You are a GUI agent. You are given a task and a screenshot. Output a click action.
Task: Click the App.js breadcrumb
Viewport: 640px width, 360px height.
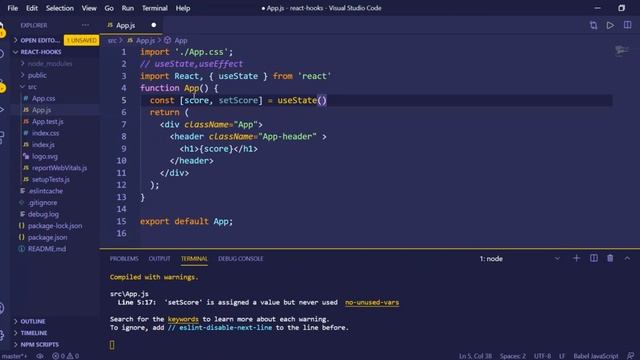pos(145,40)
